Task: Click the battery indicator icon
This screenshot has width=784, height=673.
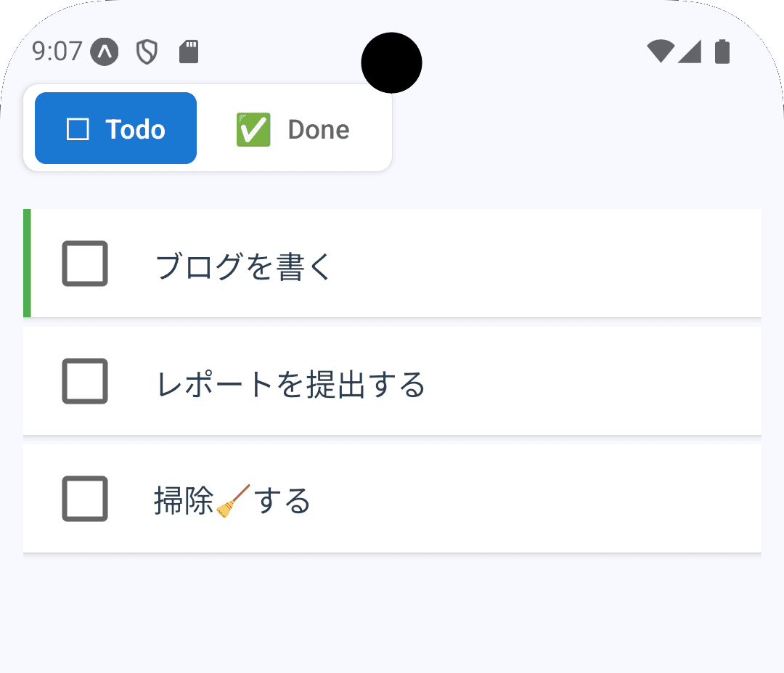Action: pyautogui.click(x=722, y=50)
